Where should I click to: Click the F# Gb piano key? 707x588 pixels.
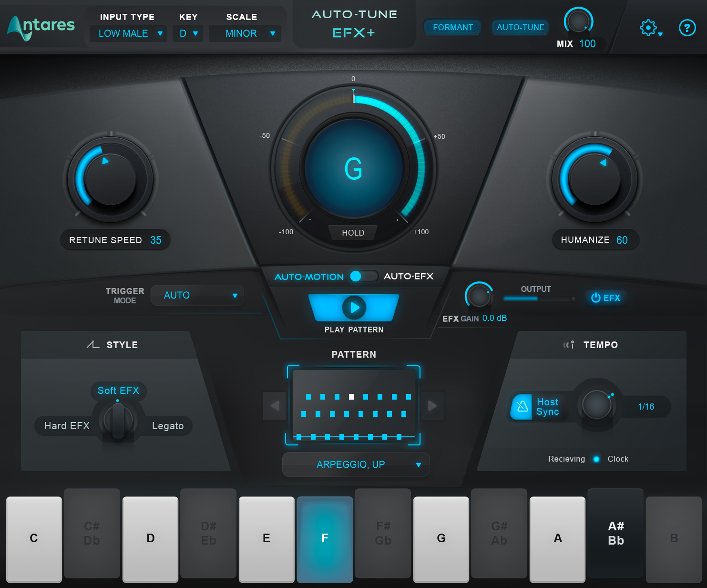tap(383, 533)
